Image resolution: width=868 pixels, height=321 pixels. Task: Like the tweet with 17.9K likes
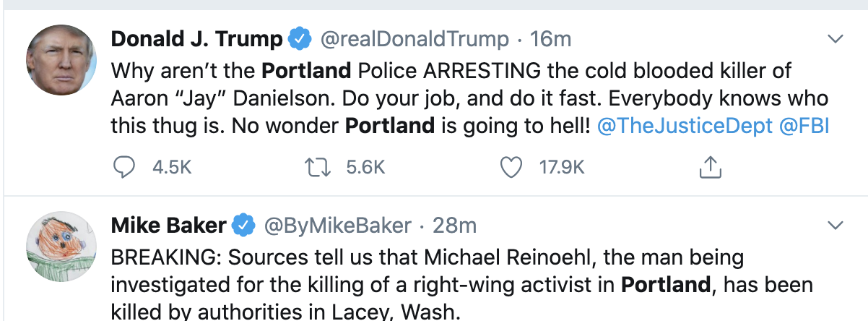(x=511, y=168)
